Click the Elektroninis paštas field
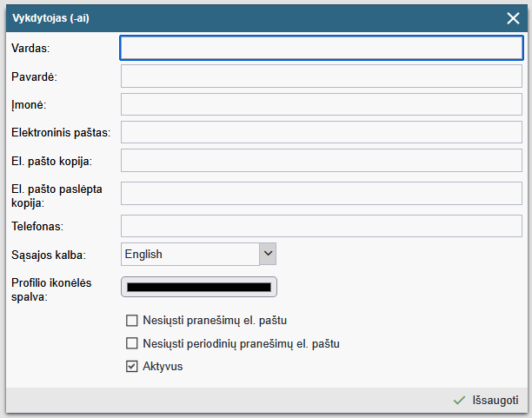Screen dimensions: 532x418 coord(321,133)
